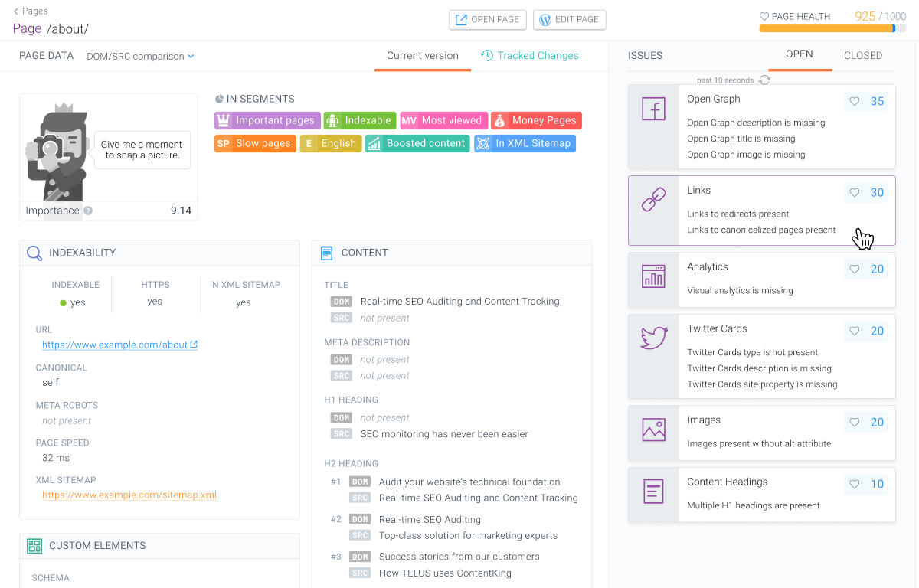
Task: Click the robot icon in Indexable tag
Action: click(332, 120)
